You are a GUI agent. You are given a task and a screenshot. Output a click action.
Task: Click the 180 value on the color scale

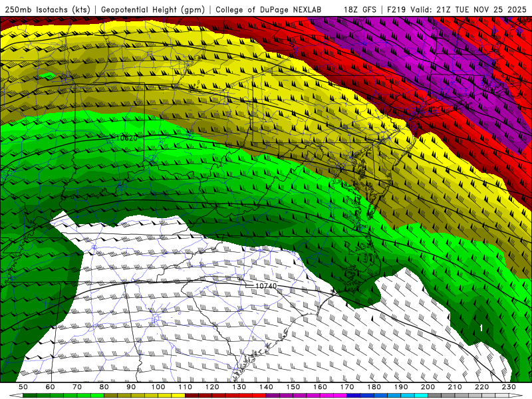pos(374,387)
